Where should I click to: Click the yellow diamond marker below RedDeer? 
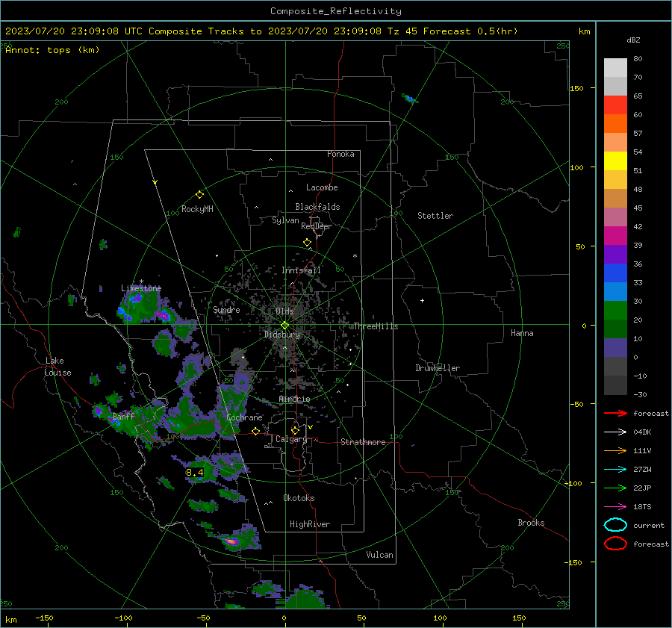tap(307, 243)
